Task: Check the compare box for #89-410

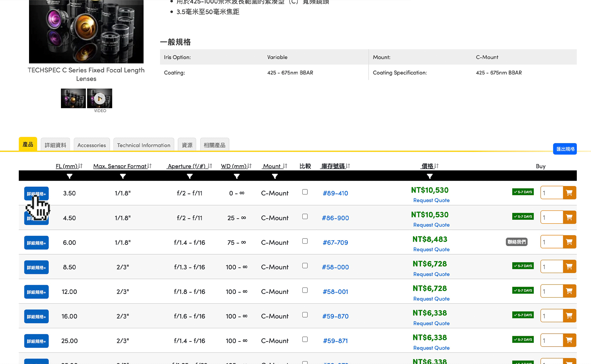Action: (x=305, y=192)
